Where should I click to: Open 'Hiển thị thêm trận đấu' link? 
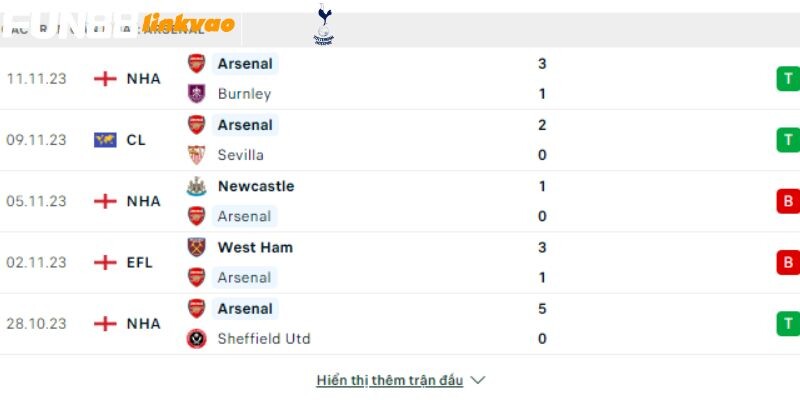tap(390, 381)
